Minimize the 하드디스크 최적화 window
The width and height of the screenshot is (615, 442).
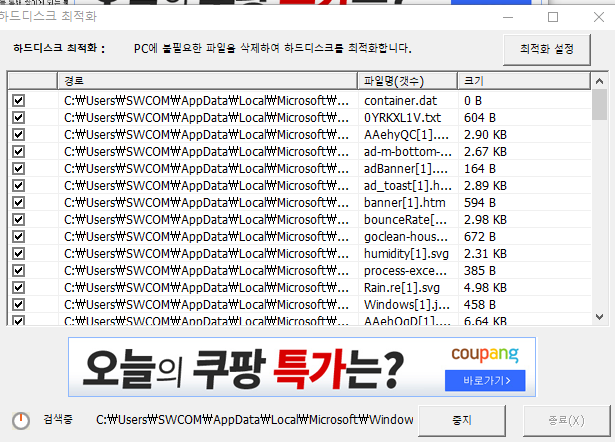pyautogui.click(x=508, y=17)
